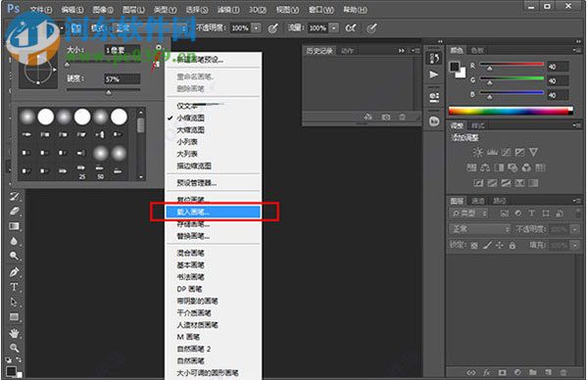Toggle lock image pixels (brush icon)
588x380 pixels.
click(487, 246)
